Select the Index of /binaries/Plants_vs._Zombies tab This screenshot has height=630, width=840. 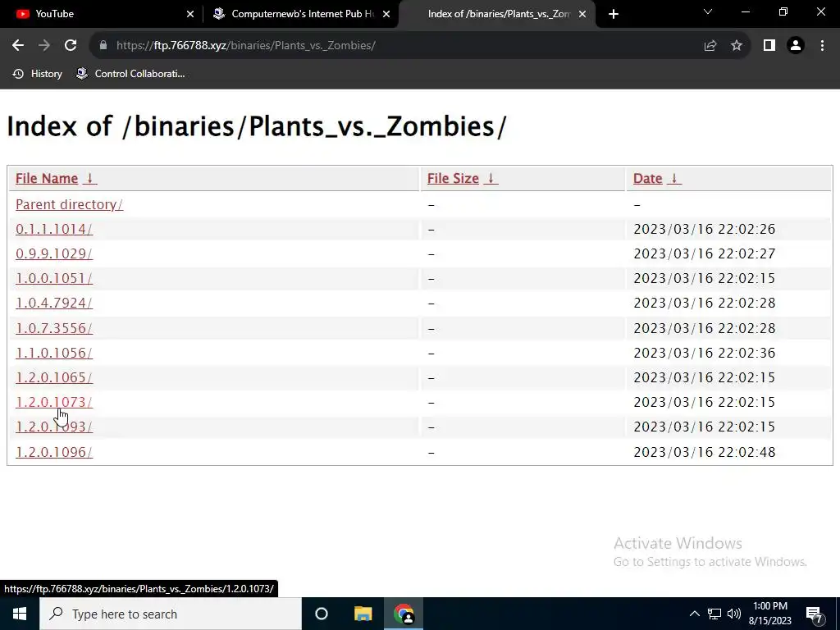click(x=499, y=14)
